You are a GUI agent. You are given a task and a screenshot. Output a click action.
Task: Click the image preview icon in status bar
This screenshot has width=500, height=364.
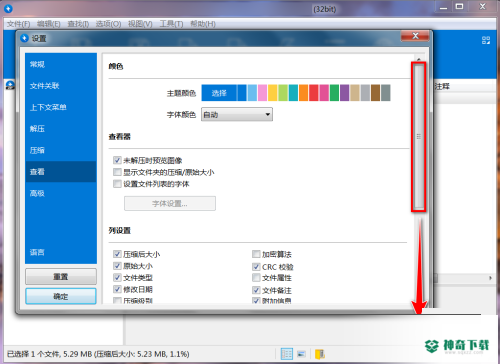[301, 354]
